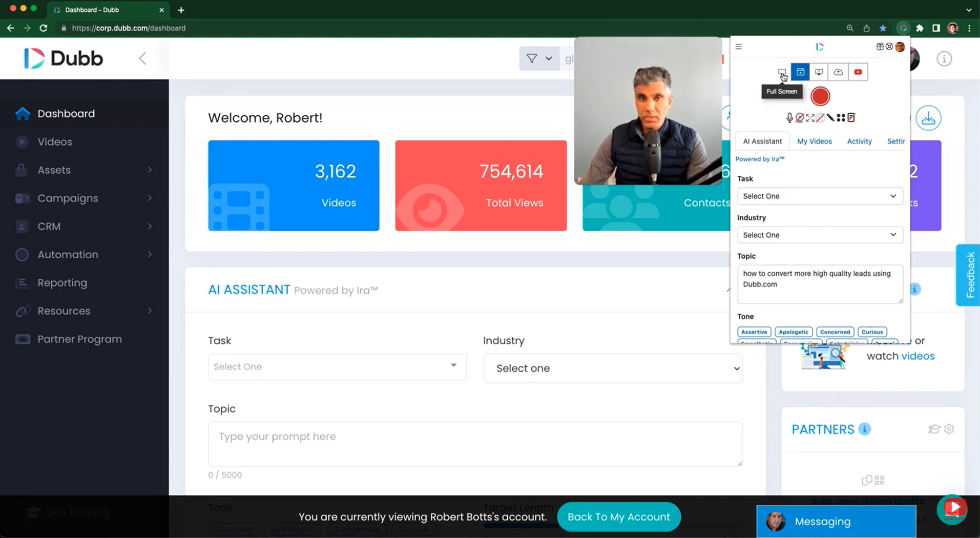Click the copy icon in Partners panel
980x538 pixels.
tap(867, 481)
